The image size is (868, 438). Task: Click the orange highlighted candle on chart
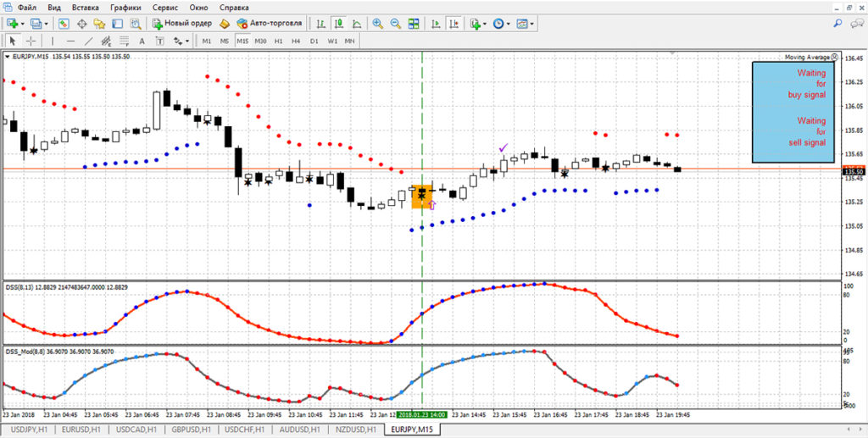click(421, 196)
